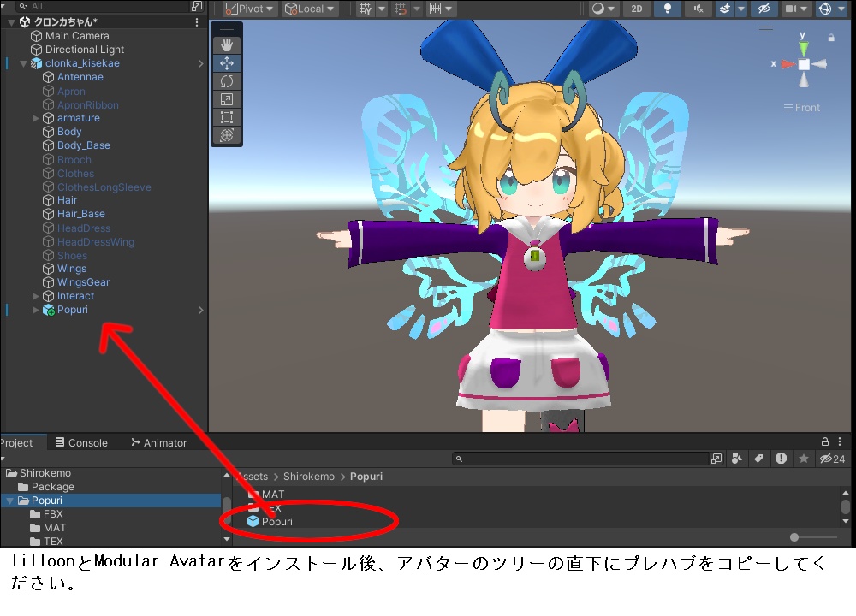
Task: Select the Hand view tool
Action: click(227, 45)
